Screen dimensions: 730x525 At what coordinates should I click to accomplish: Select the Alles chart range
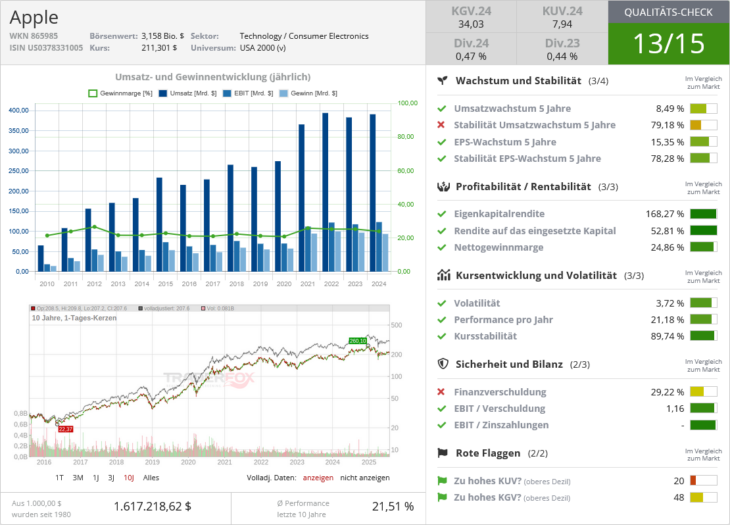click(151, 478)
